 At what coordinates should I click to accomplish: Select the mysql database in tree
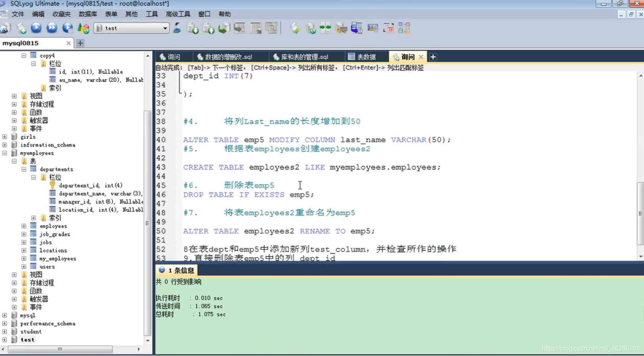[28, 316]
